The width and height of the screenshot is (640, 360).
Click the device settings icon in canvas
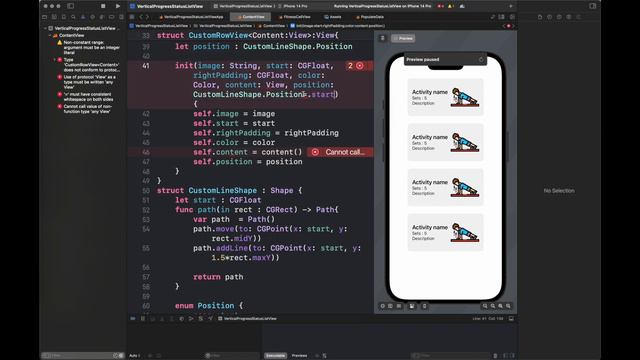[x=411, y=306]
